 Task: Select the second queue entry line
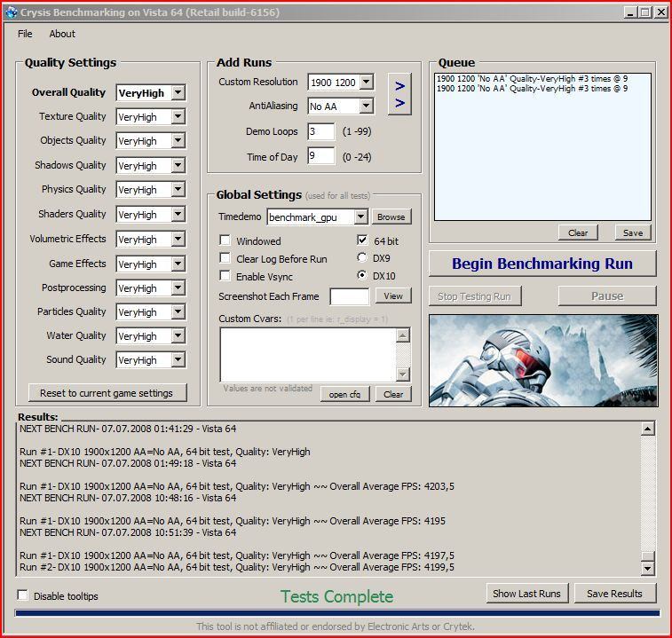pos(532,89)
